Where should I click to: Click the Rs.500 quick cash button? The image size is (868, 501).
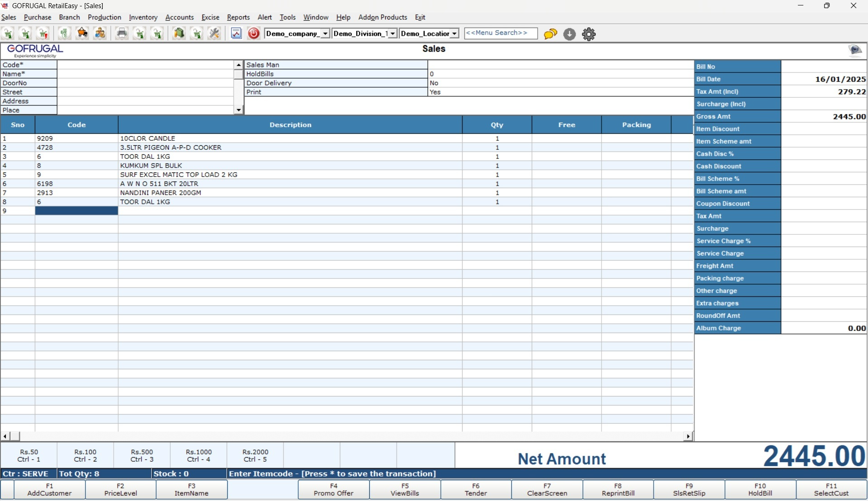[x=142, y=455]
